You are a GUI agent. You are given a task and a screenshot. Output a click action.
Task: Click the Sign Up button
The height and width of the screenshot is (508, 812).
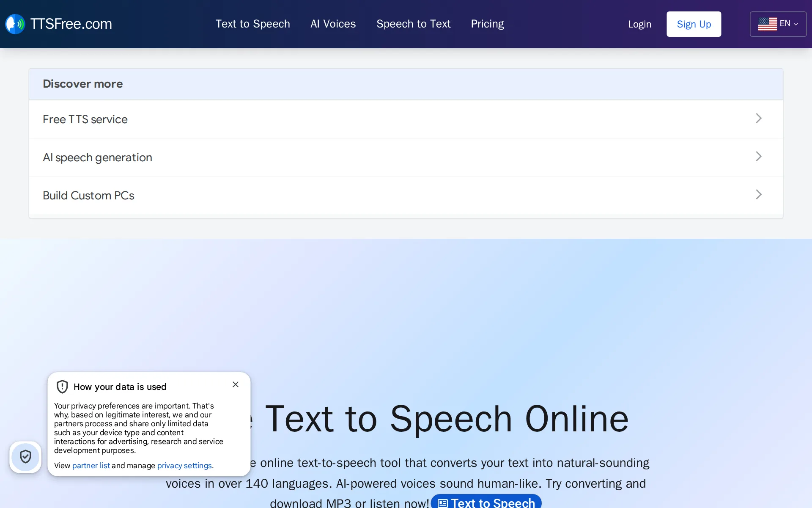click(x=694, y=24)
